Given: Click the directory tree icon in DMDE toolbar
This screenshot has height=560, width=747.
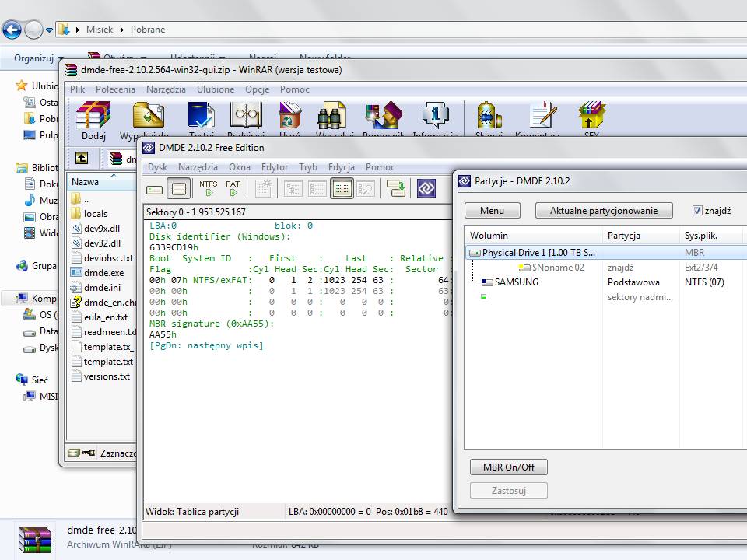Looking at the screenshot, I should coord(293,189).
